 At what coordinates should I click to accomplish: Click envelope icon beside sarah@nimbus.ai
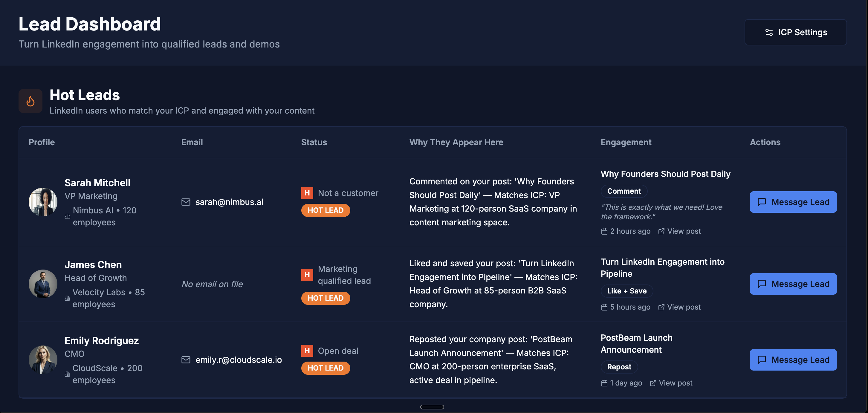click(x=186, y=202)
